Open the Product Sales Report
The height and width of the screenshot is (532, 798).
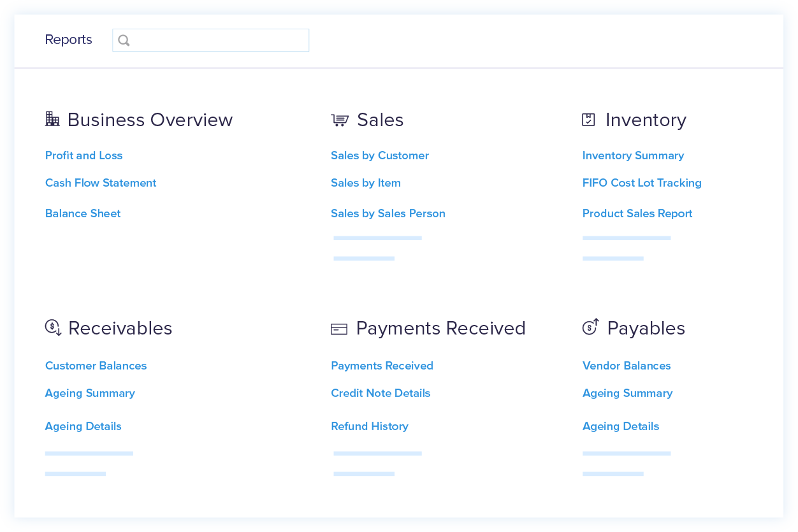pos(637,213)
